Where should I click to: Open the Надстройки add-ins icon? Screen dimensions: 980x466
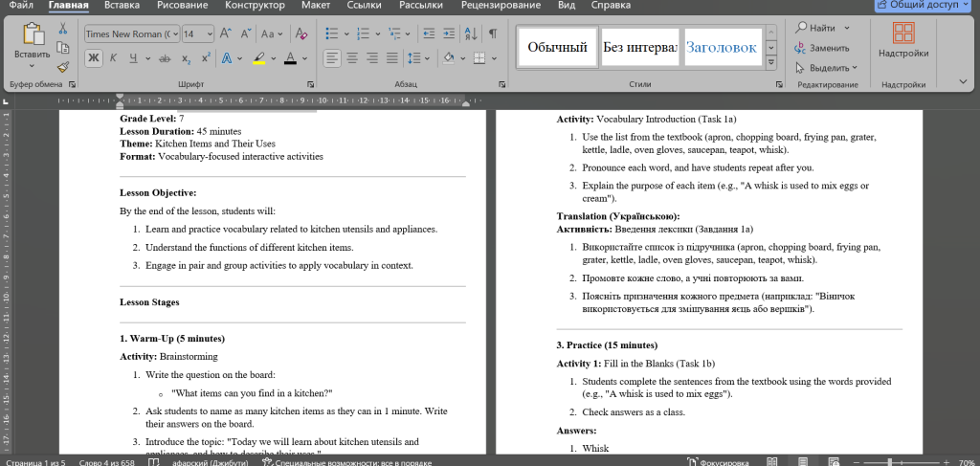(x=903, y=40)
